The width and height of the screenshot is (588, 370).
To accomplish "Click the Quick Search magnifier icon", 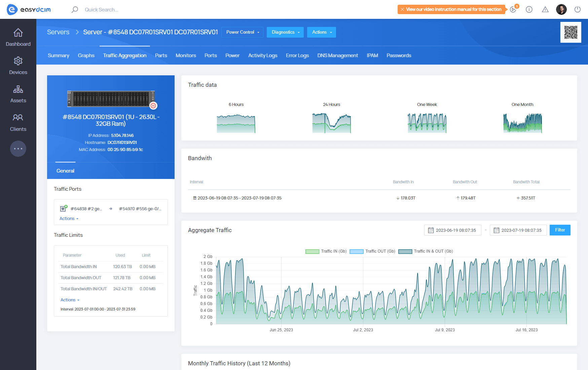I will tap(75, 9).
